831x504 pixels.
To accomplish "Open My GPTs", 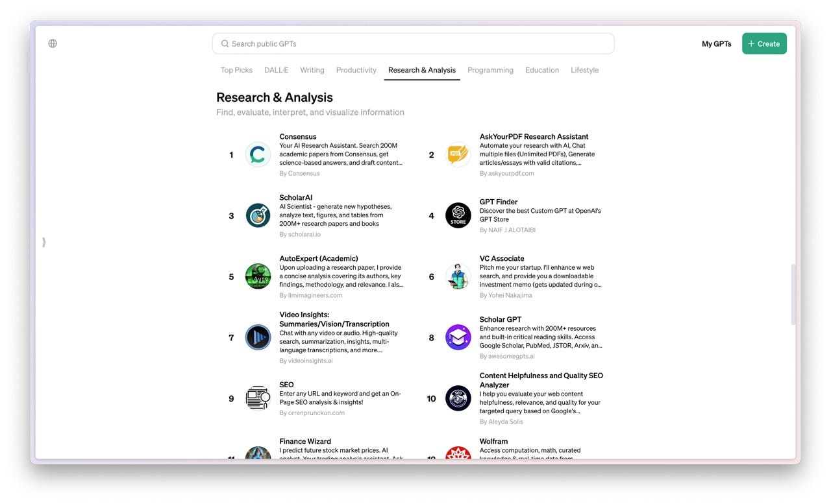I will 716,43.
